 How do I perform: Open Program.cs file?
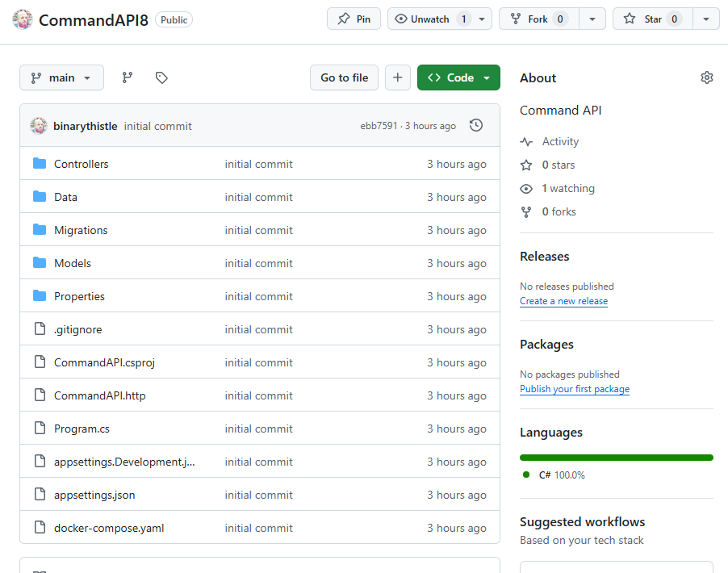(x=82, y=429)
